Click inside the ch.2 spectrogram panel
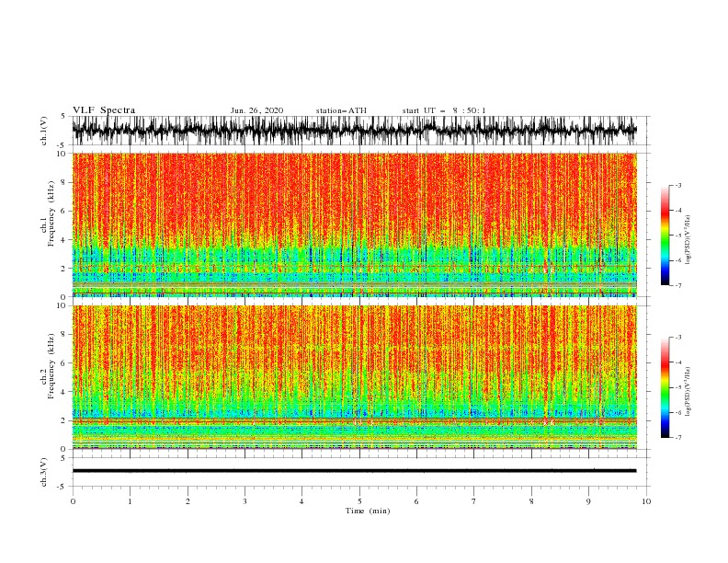 355,377
